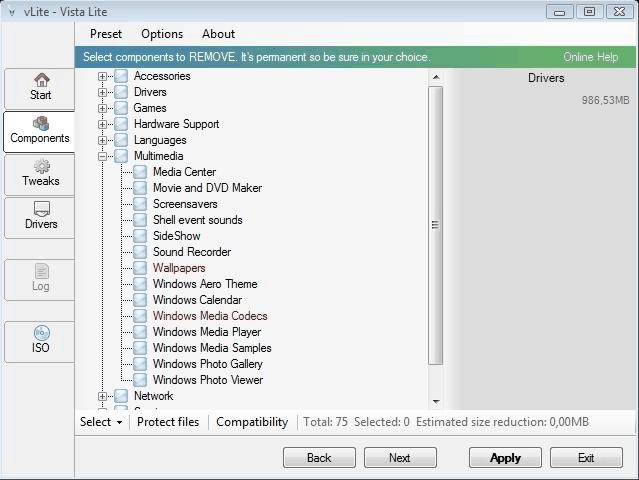Tick the Accessories checkbox
The width and height of the screenshot is (639, 480).
coord(121,76)
